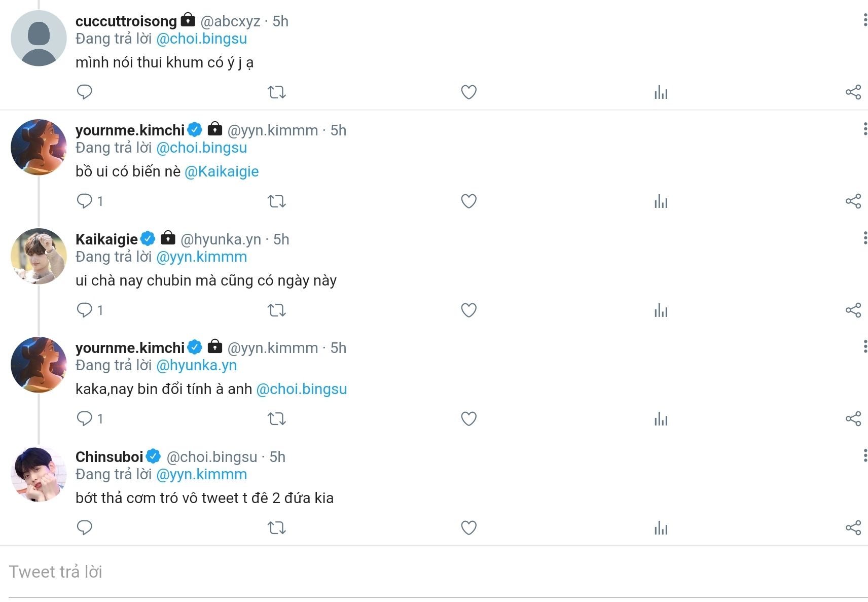Open Kaikaigie's profile picture
The width and height of the screenshot is (868, 602).
coord(39,256)
